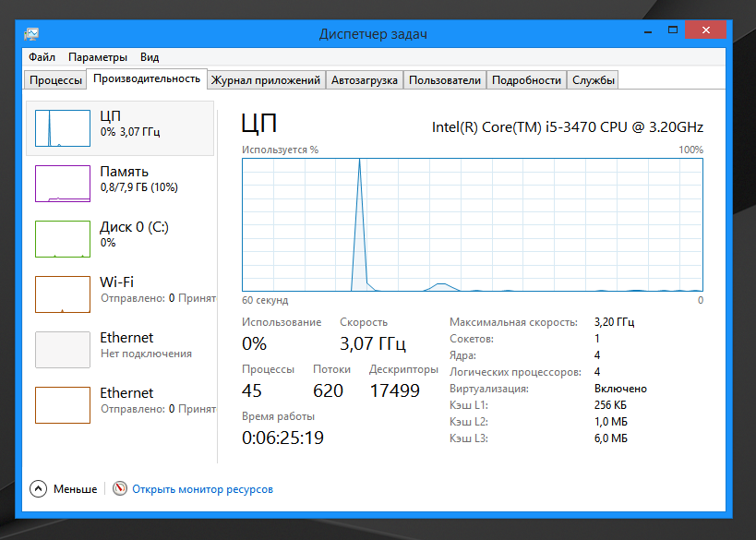The height and width of the screenshot is (540, 756).
Task: Click the Используется % graph label
Action: coord(280,150)
